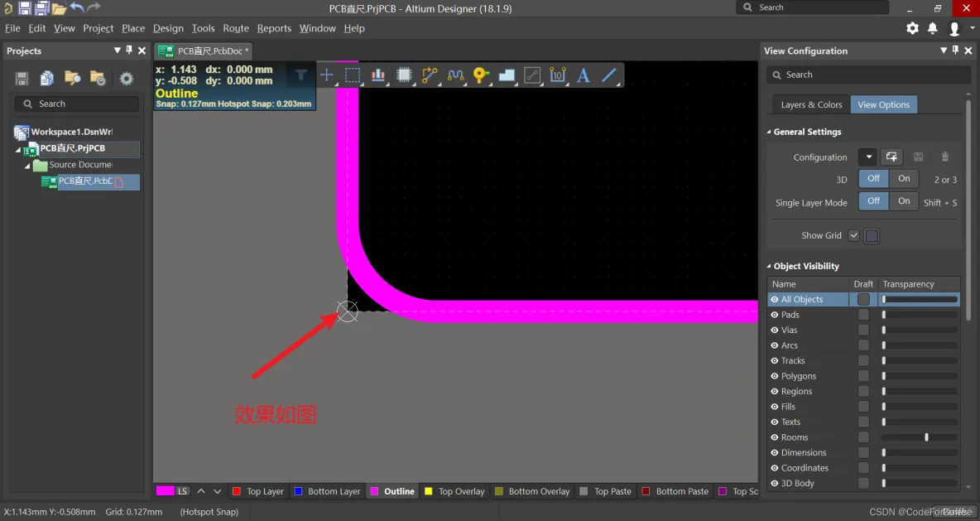Open the Route menu
Image resolution: width=980 pixels, height=521 pixels.
[x=236, y=28]
